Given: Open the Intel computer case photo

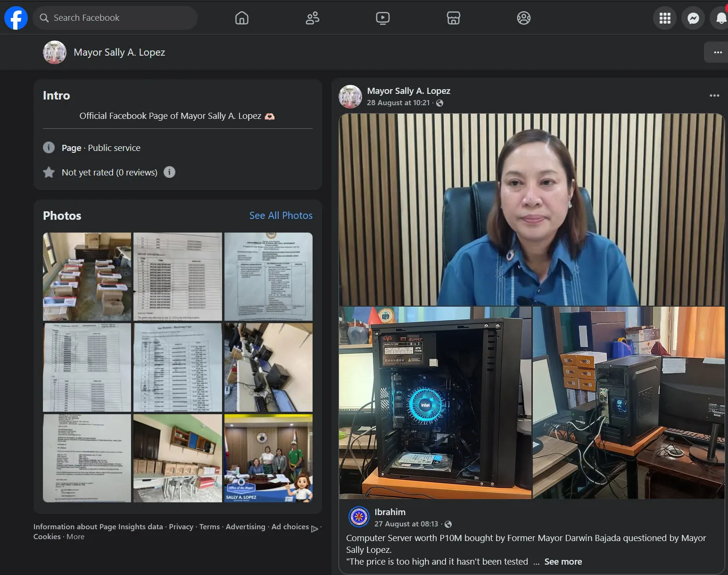Looking at the screenshot, I should (x=435, y=403).
